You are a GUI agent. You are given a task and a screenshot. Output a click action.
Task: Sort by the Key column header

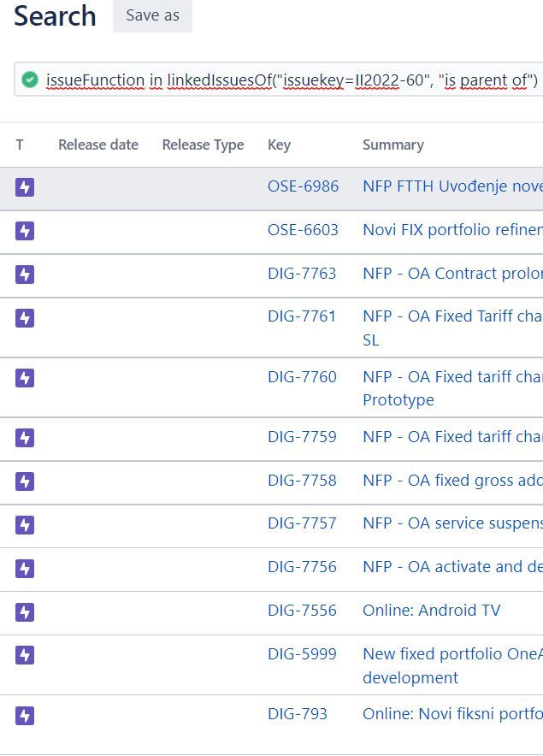pyautogui.click(x=280, y=145)
